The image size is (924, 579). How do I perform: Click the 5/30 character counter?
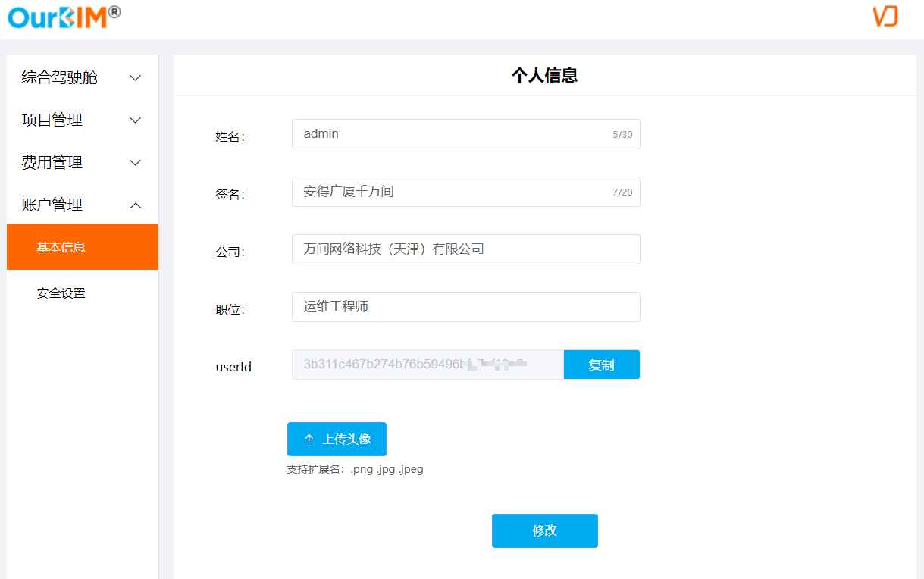(x=622, y=135)
